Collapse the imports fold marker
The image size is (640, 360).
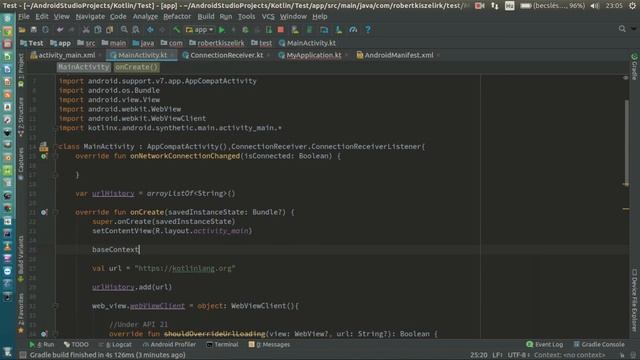coord(56,128)
